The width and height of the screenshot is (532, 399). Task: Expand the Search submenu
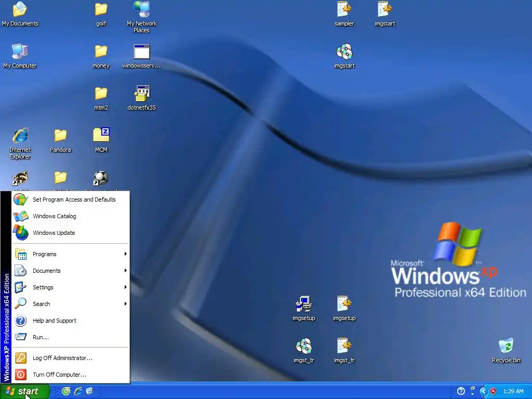71,304
